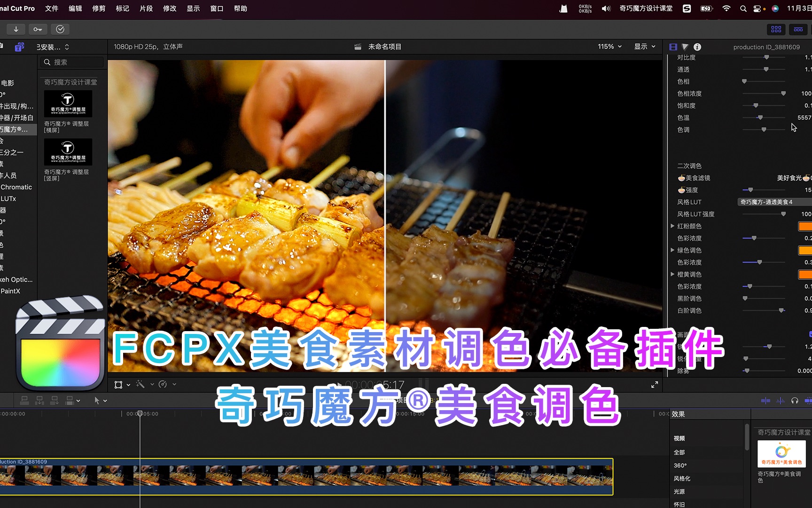Click the connect clip to storyline icon
812x508 pixels.
(x=24, y=400)
